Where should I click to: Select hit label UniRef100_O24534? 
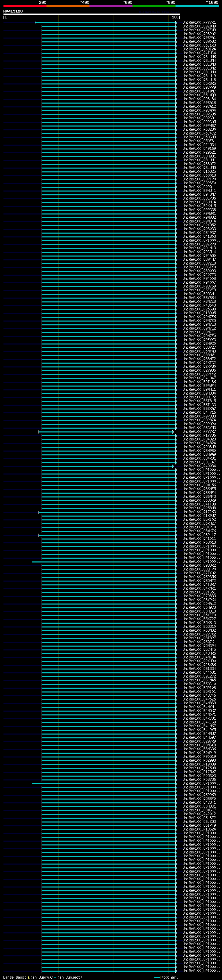click(199, 145)
